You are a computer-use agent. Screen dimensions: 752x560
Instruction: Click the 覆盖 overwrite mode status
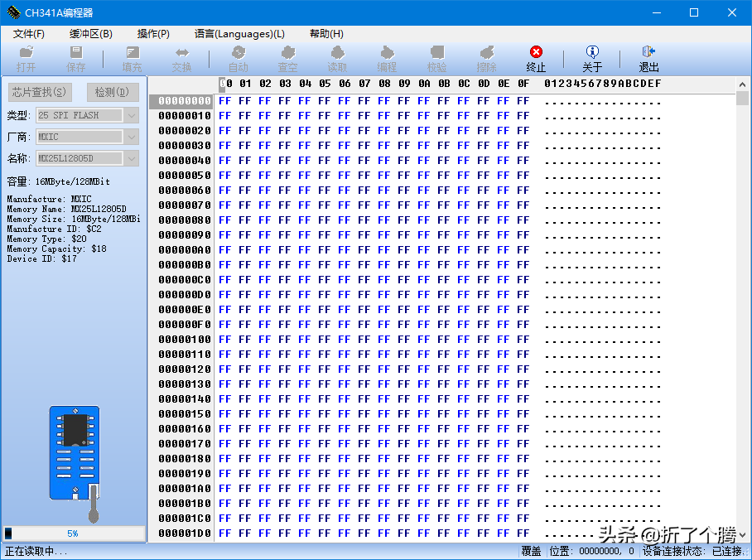[x=531, y=551]
